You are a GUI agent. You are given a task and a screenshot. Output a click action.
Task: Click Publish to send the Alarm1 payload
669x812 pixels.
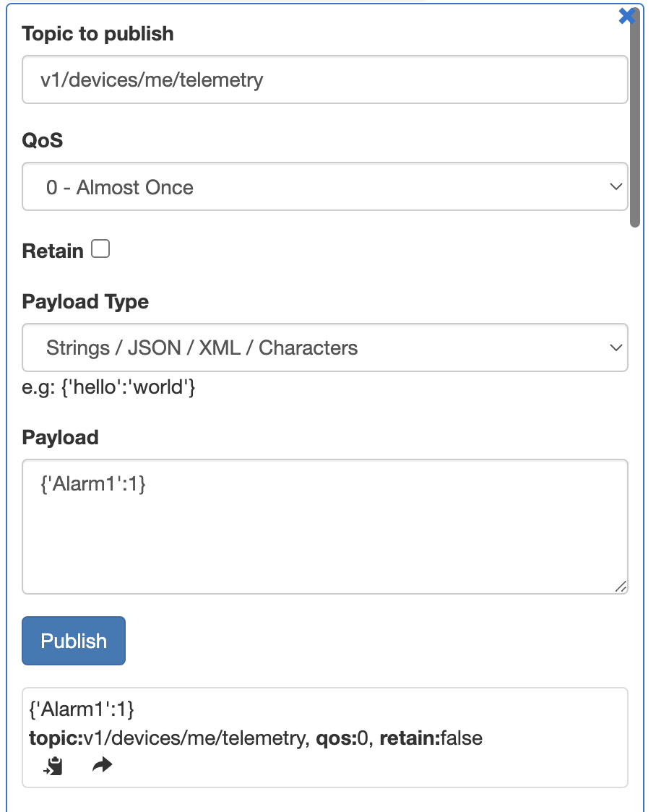(x=73, y=640)
